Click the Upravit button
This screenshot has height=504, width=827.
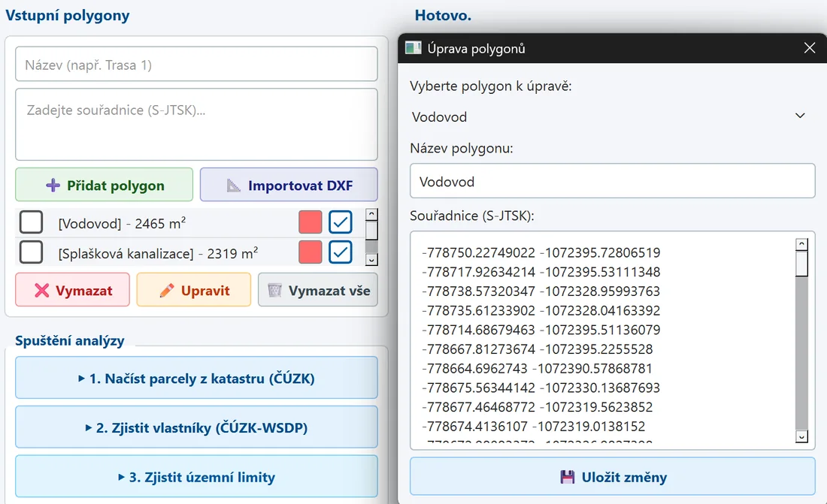(193, 290)
